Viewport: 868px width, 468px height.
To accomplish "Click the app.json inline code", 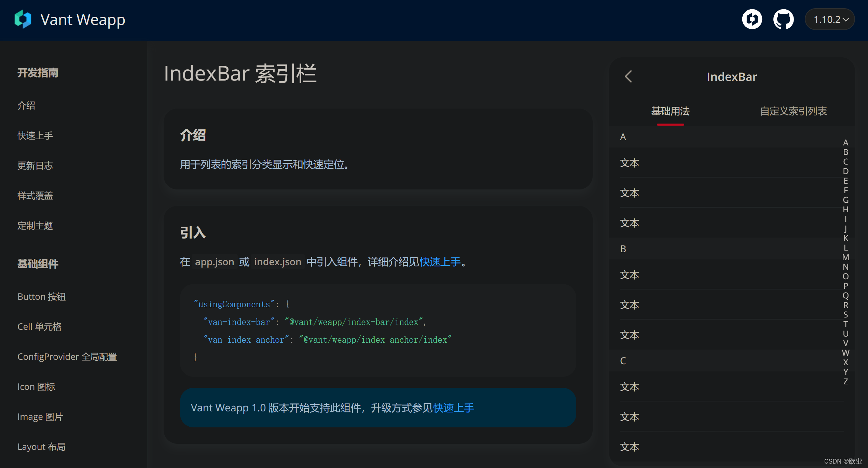I will [x=215, y=262].
